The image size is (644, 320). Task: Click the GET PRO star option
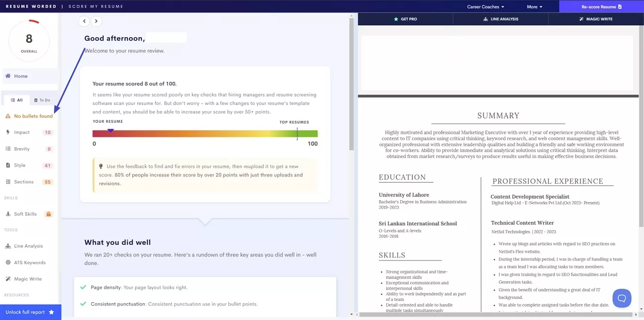pyautogui.click(x=406, y=18)
